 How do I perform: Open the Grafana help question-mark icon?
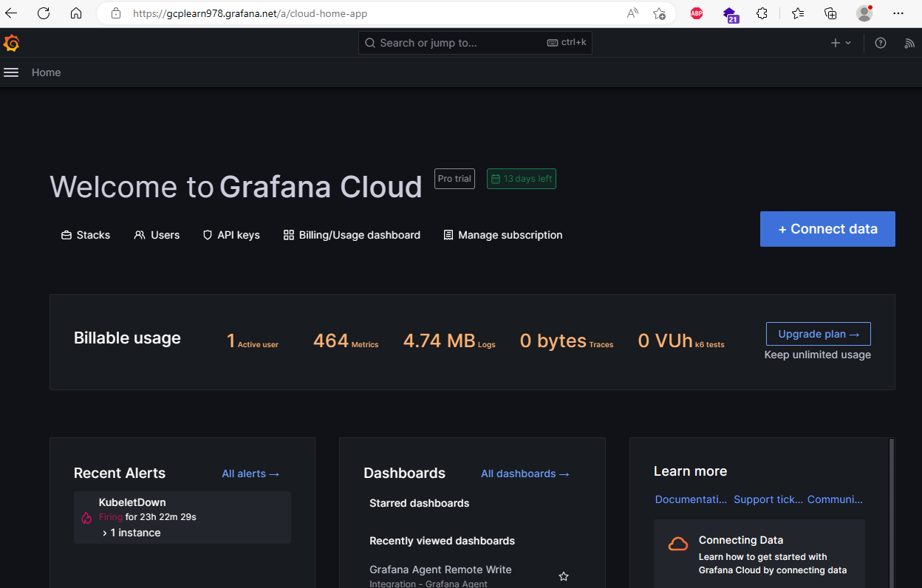pyautogui.click(x=881, y=43)
